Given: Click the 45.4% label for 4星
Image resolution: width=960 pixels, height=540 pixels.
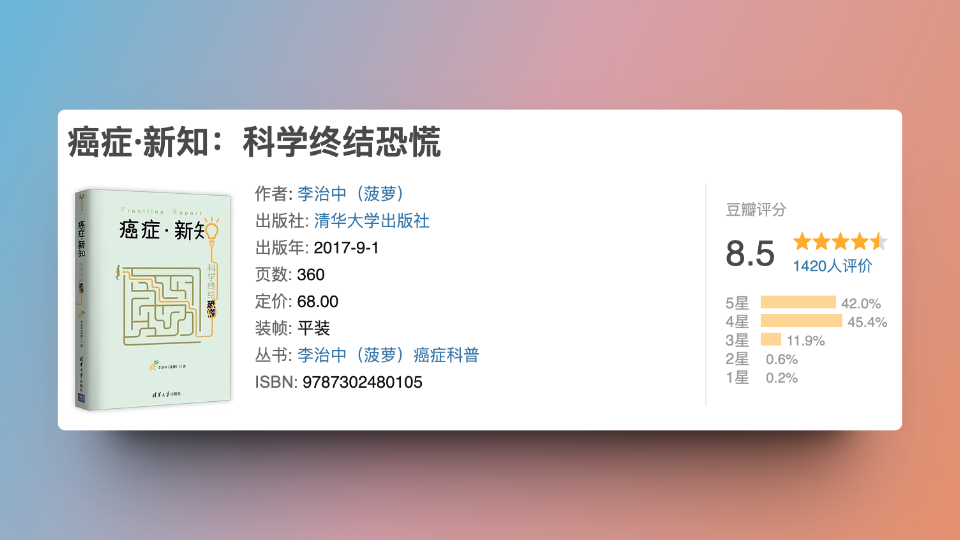Looking at the screenshot, I should 867,322.
